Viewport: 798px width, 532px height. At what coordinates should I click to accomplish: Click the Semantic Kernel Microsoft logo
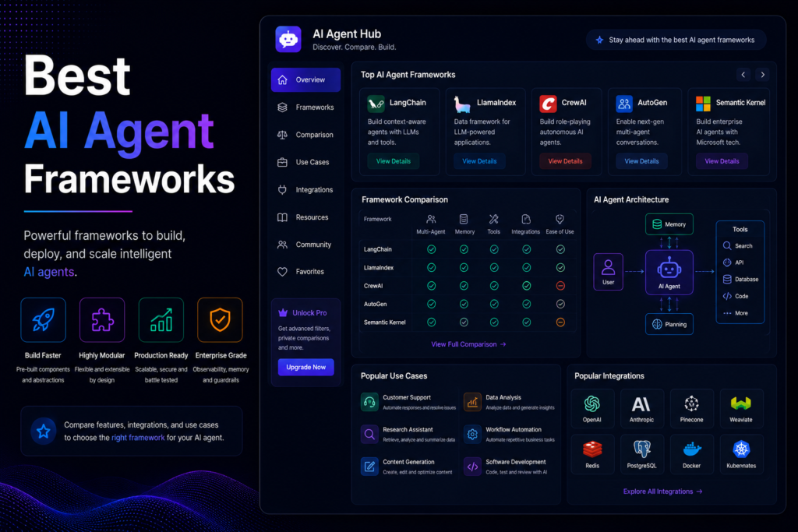[x=704, y=104]
